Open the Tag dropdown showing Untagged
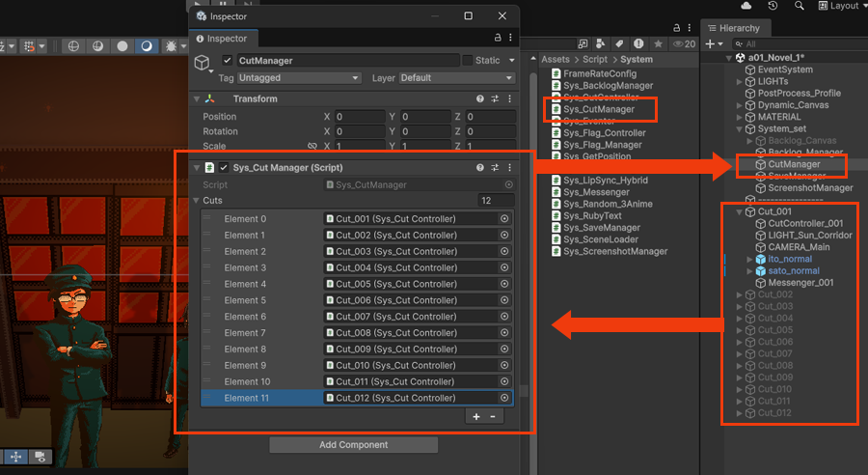Image resolution: width=868 pixels, height=475 pixels. click(x=298, y=78)
